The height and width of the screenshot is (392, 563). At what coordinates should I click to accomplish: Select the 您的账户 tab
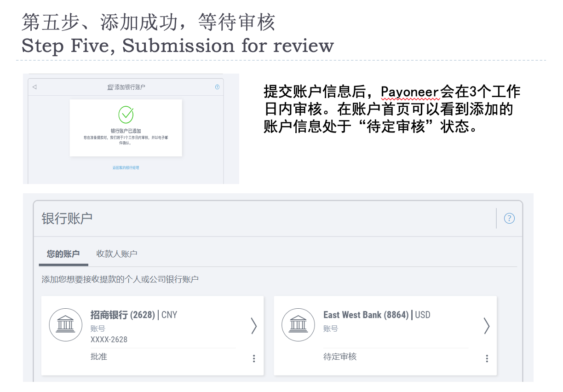coord(63,254)
